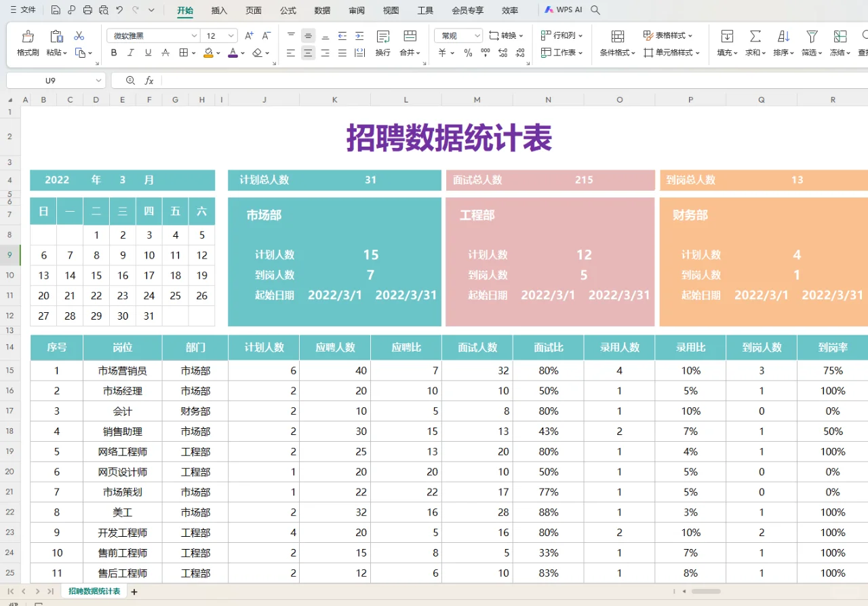Toggle align right

click(325, 53)
